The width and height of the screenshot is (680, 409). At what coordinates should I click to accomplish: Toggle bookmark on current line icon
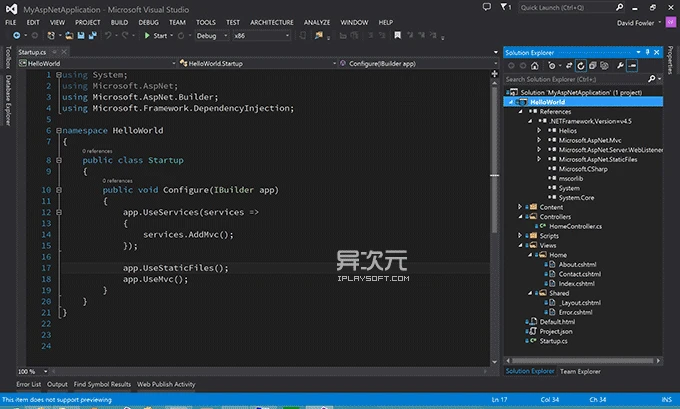point(397,35)
